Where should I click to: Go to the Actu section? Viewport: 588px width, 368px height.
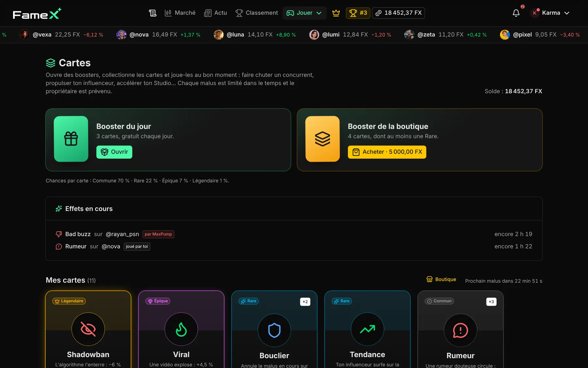click(216, 13)
